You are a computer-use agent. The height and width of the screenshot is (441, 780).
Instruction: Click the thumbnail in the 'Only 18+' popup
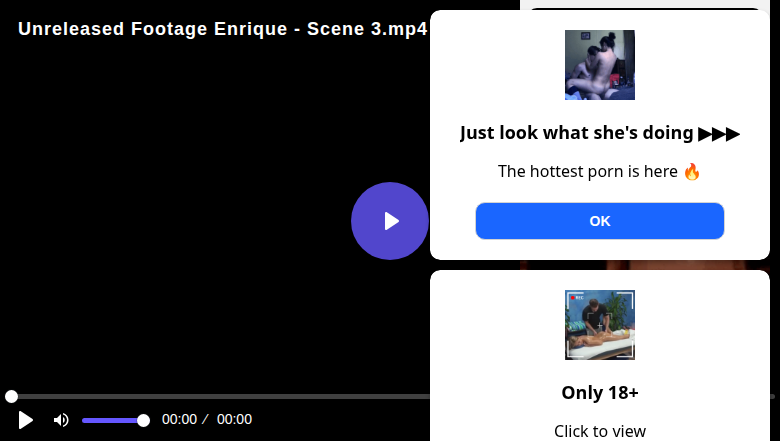(x=600, y=325)
